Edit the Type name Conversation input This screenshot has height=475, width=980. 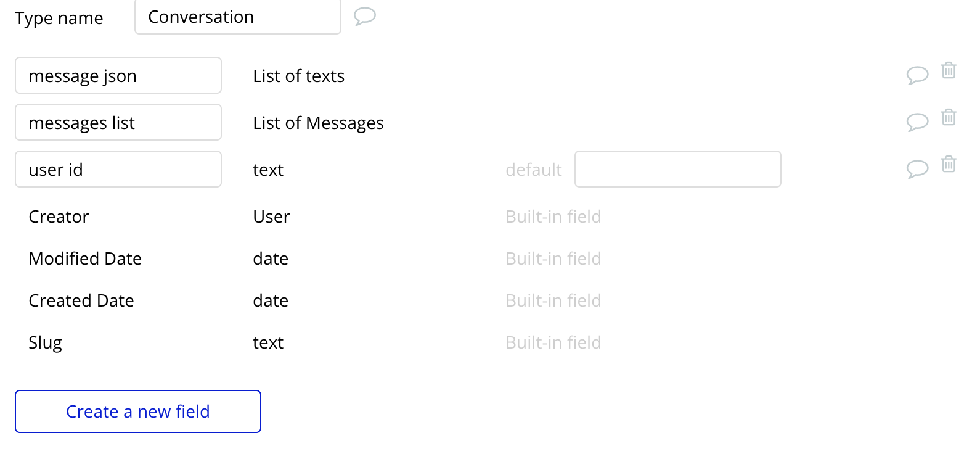point(237,17)
